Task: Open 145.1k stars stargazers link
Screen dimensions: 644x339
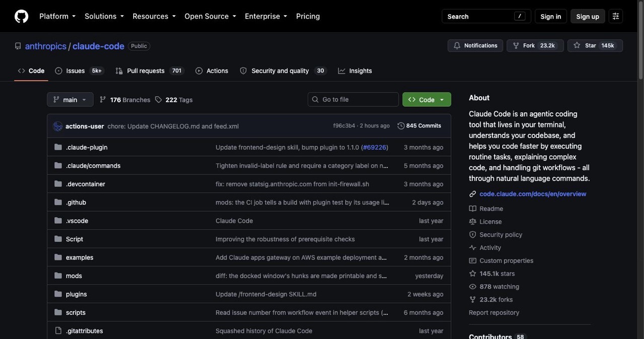Action: tap(497, 274)
